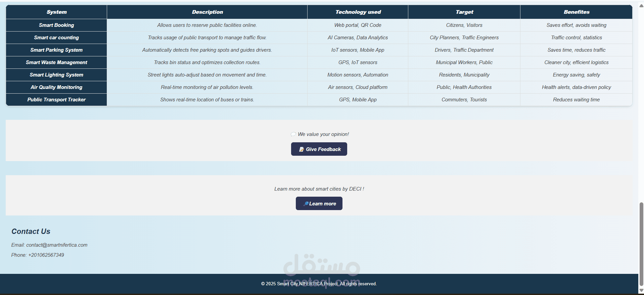
Task: Click the 'GPS, IoT sensors' cell
Action: pos(358,62)
